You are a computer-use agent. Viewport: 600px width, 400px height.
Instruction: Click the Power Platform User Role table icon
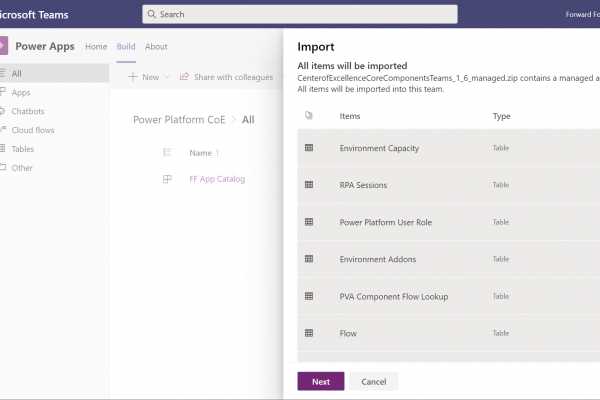(x=309, y=222)
